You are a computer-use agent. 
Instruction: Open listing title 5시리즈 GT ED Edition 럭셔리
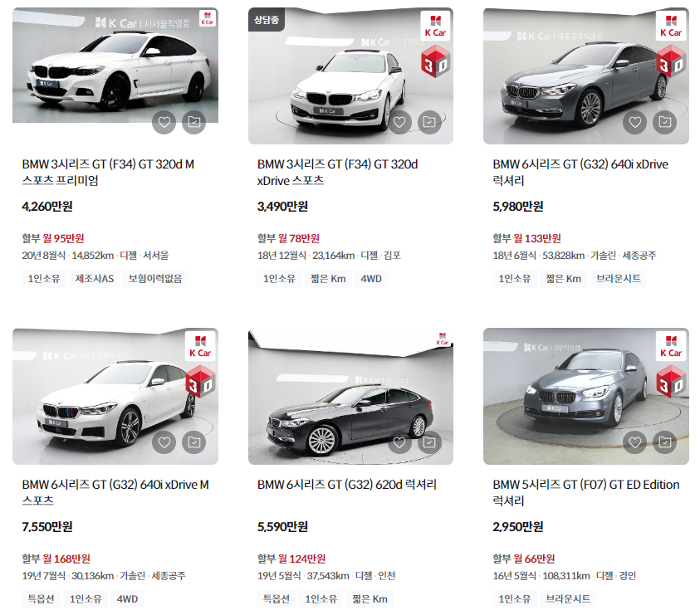[586, 493]
